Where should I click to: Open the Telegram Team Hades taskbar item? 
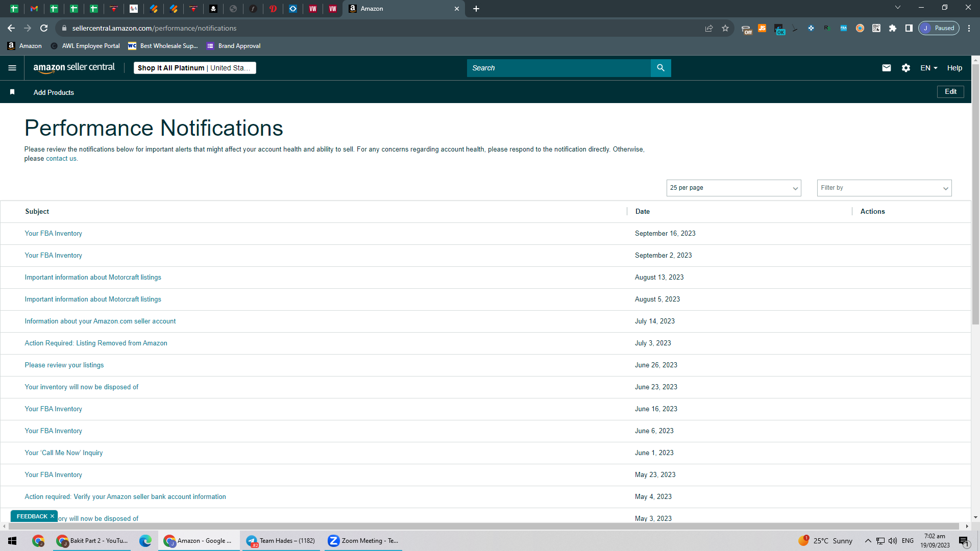pyautogui.click(x=281, y=541)
